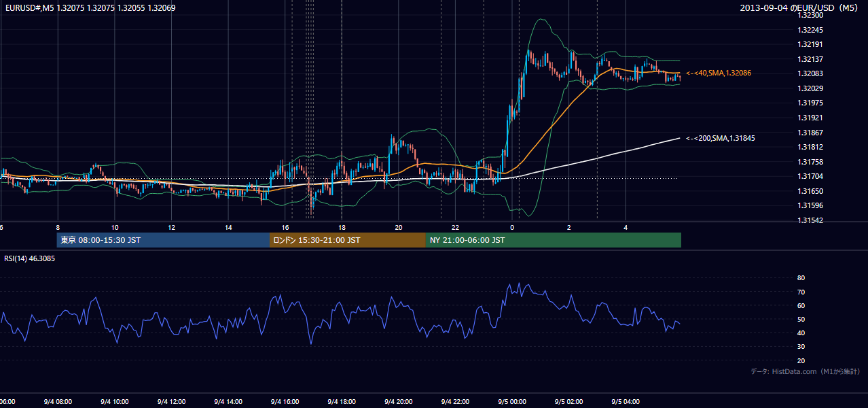
Task: Select the London 15:30-21:00 JST session bar
Action: click(x=348, y=240)
